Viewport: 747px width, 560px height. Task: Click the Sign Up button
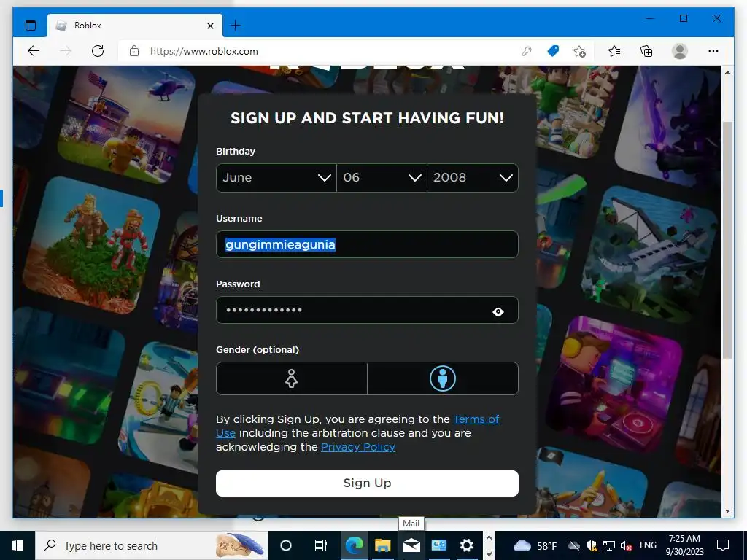(367, 483)
